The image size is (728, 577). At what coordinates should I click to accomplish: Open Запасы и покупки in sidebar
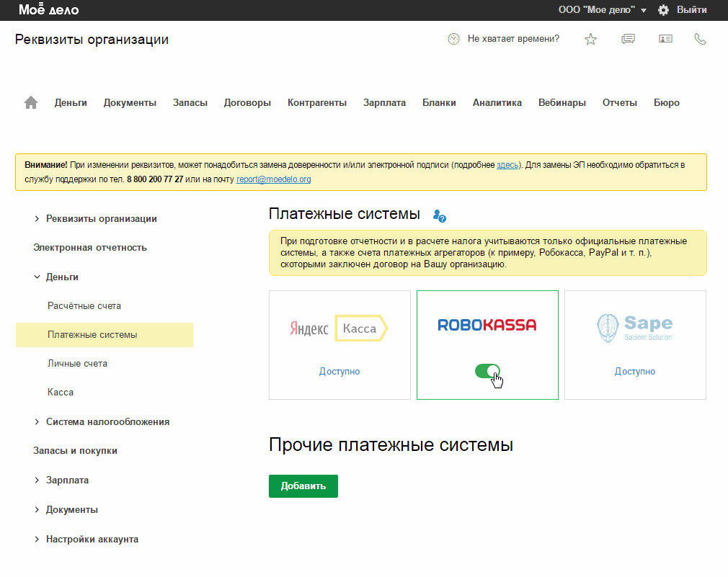click(75, 451)
